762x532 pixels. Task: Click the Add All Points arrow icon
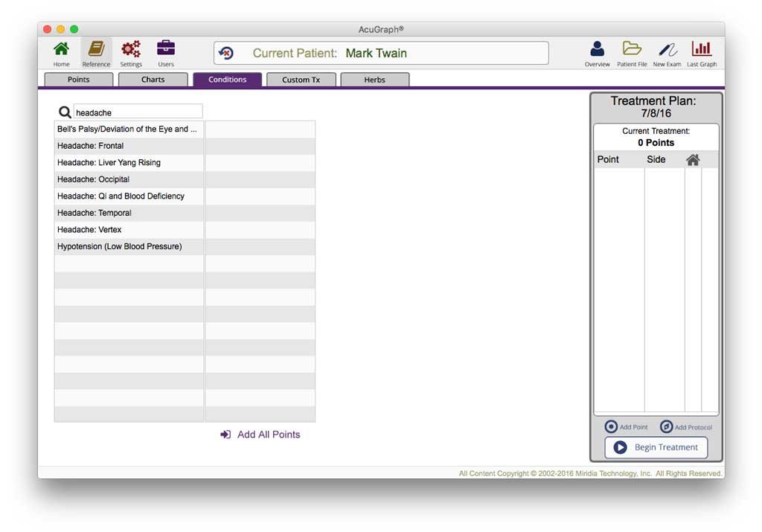[x=225, y=435]
